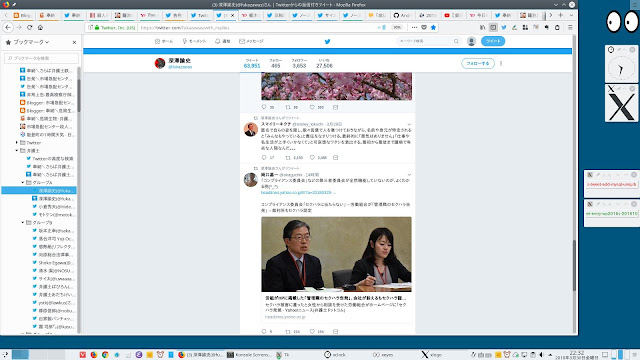This screenshot has width=640, height=360.
Task: Open Twitter Messages (メッセージ) nav item
Action: click(x=251, y=41)
